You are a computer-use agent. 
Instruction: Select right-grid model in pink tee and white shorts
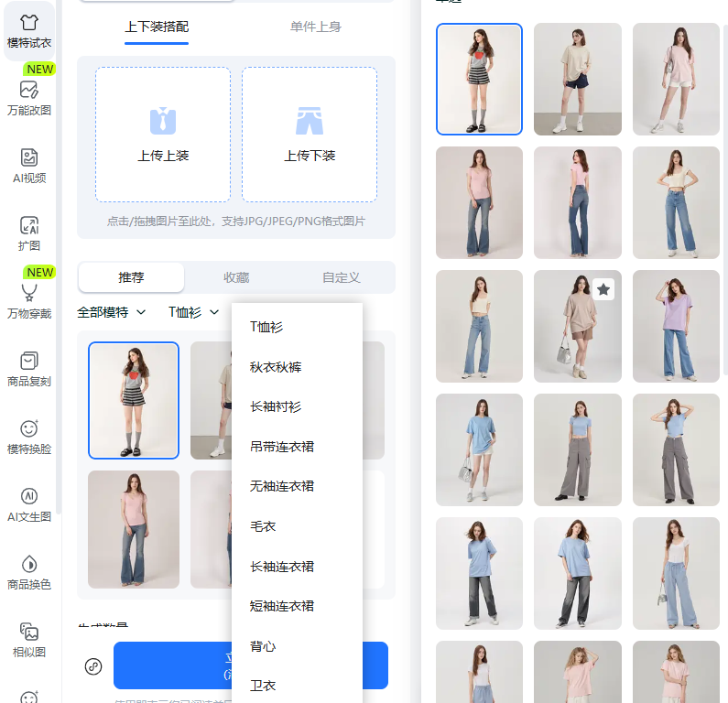(x=676, y=79)
